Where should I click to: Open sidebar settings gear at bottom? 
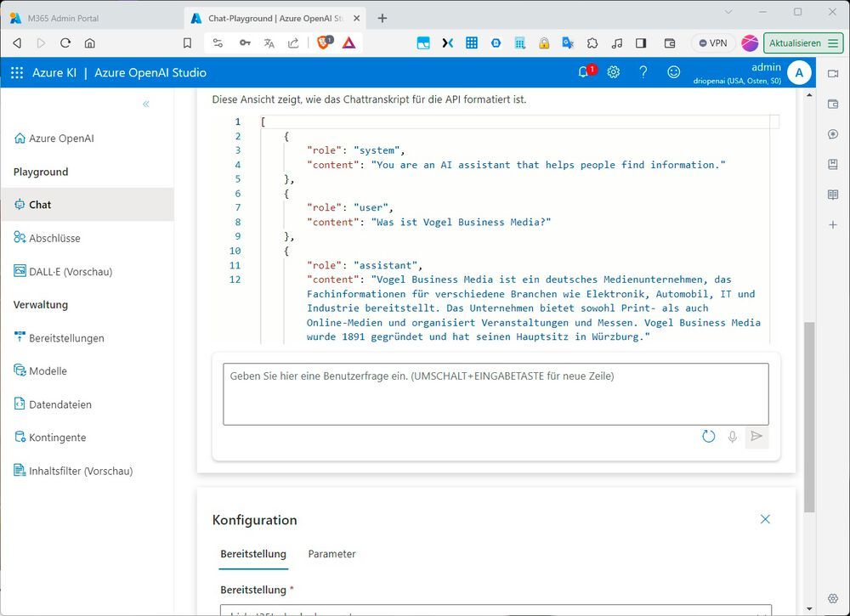tap(833, 598)
